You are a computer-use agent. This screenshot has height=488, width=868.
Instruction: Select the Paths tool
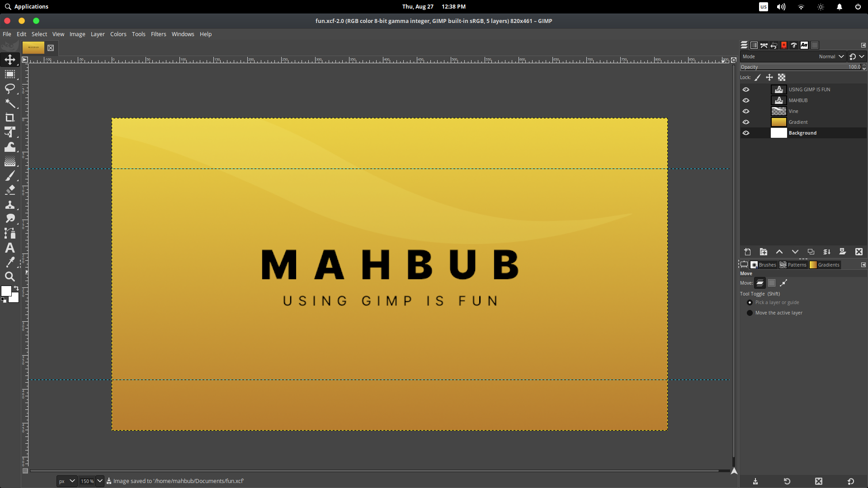pyautogui.click(x=10, y=233)
